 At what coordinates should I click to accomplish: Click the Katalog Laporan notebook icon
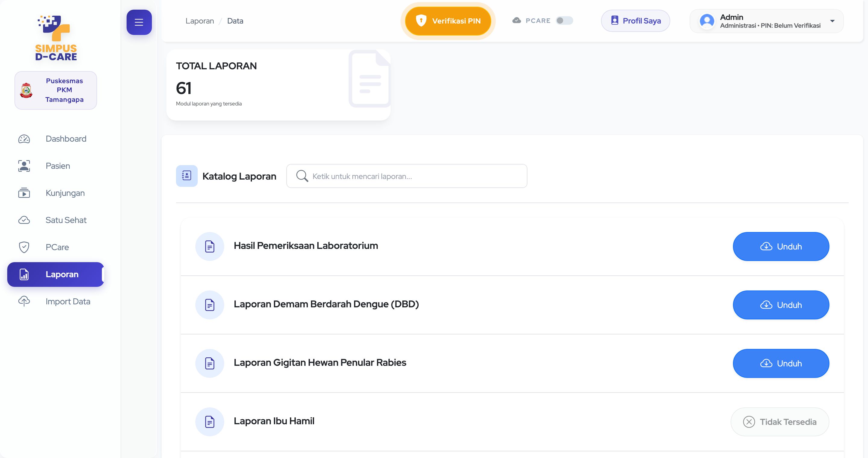(187, 176)
